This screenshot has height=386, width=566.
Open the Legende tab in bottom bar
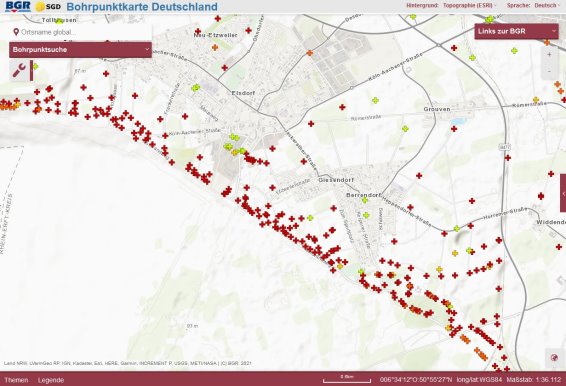(x=51, y=380)
